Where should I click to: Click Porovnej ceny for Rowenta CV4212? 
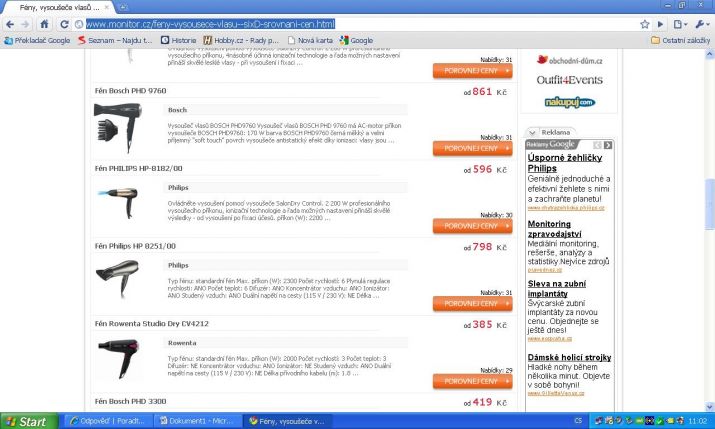(472, 381)
